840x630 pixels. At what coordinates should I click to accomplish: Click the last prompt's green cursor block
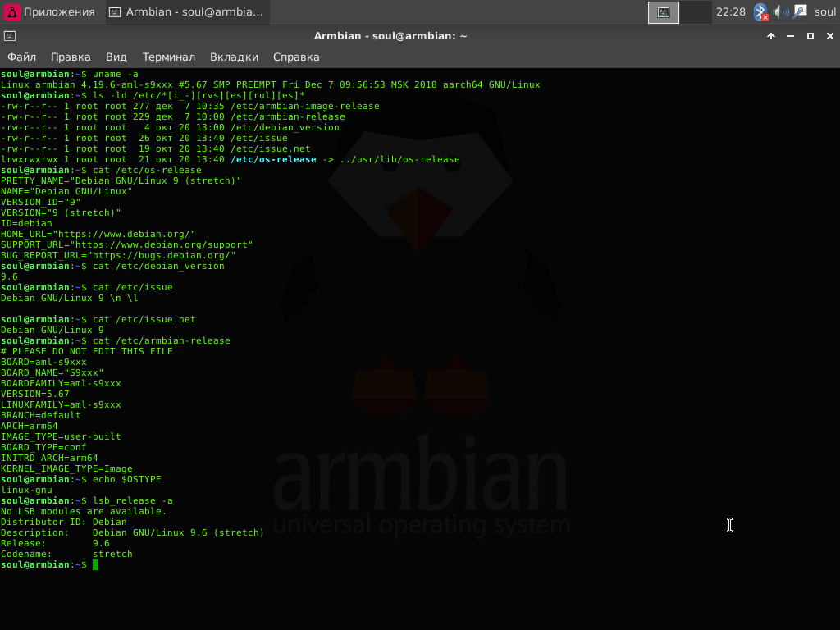(x=95, y=564)
